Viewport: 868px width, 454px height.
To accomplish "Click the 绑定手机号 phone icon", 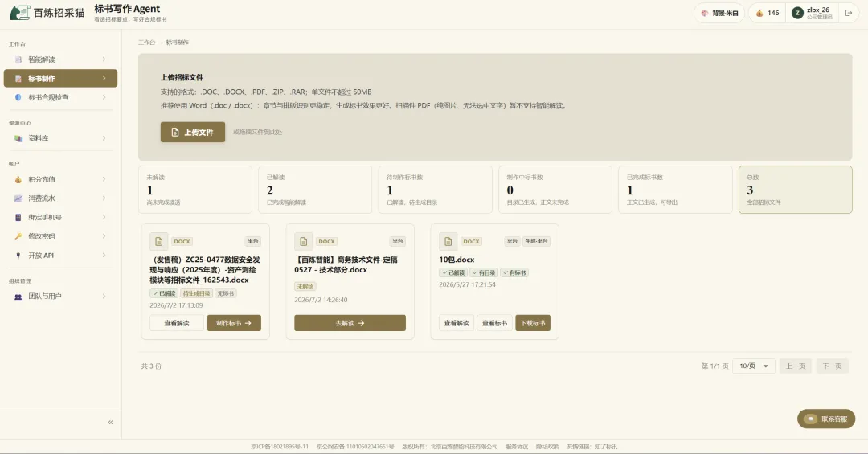I will 18,218.
